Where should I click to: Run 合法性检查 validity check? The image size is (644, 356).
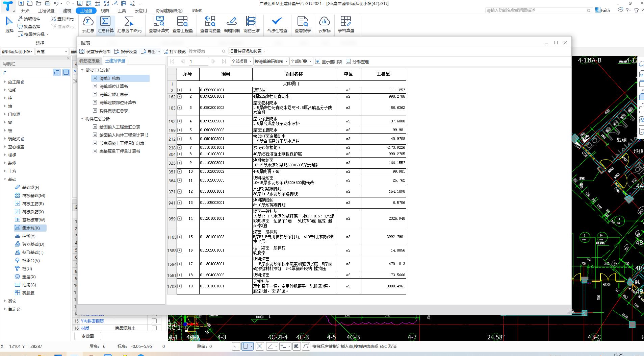click(277, 24)
